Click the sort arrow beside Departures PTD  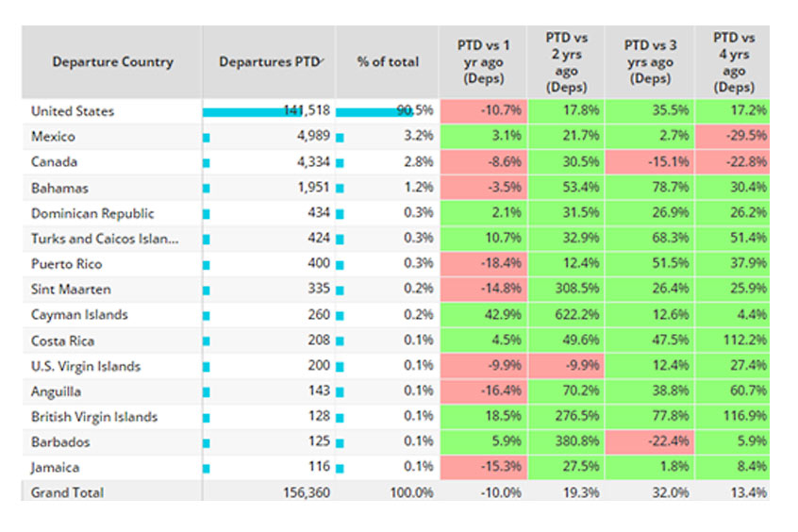point(323,60)
